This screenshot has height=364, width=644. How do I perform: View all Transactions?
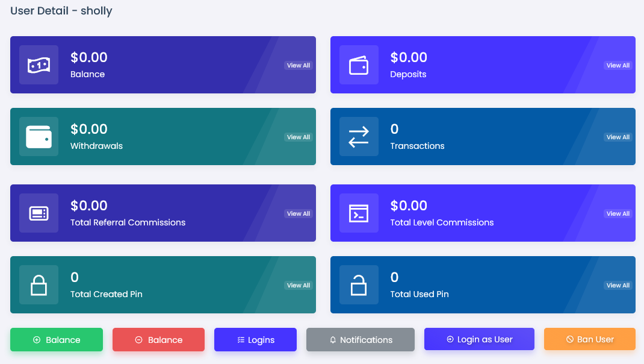pos(618,137)
